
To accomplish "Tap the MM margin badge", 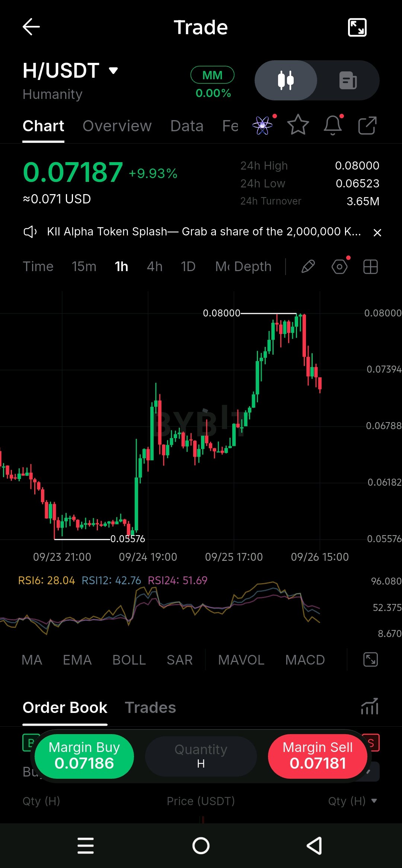I will click(213, 75).
